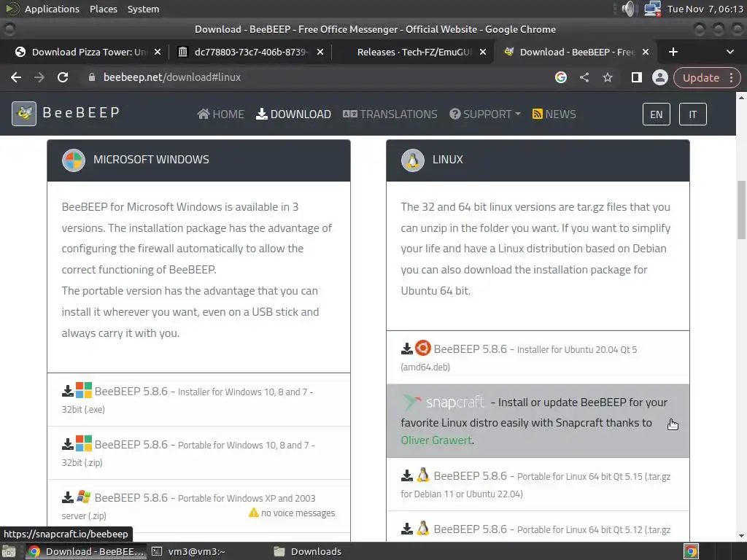Switch site language to IT

(x=692, y=114)
